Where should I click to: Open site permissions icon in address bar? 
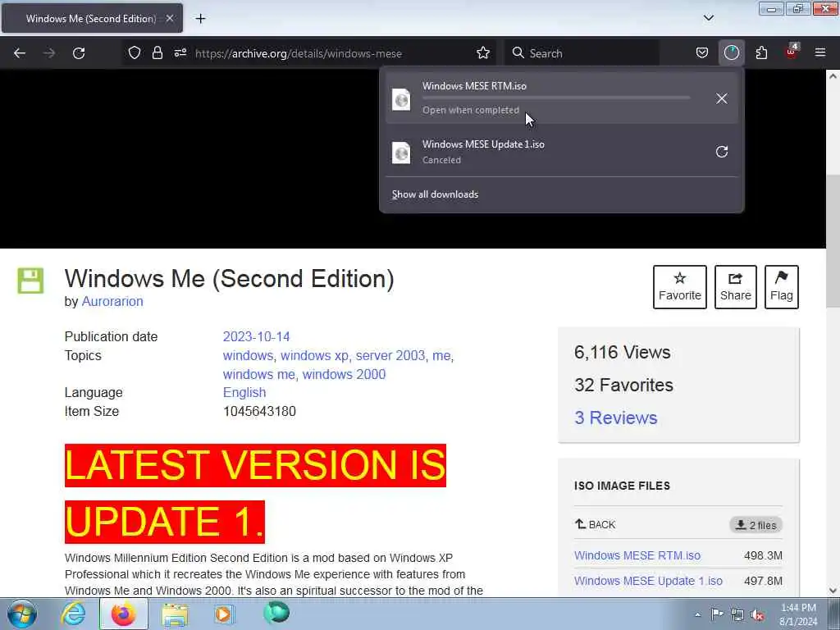[x=180, y=53]
